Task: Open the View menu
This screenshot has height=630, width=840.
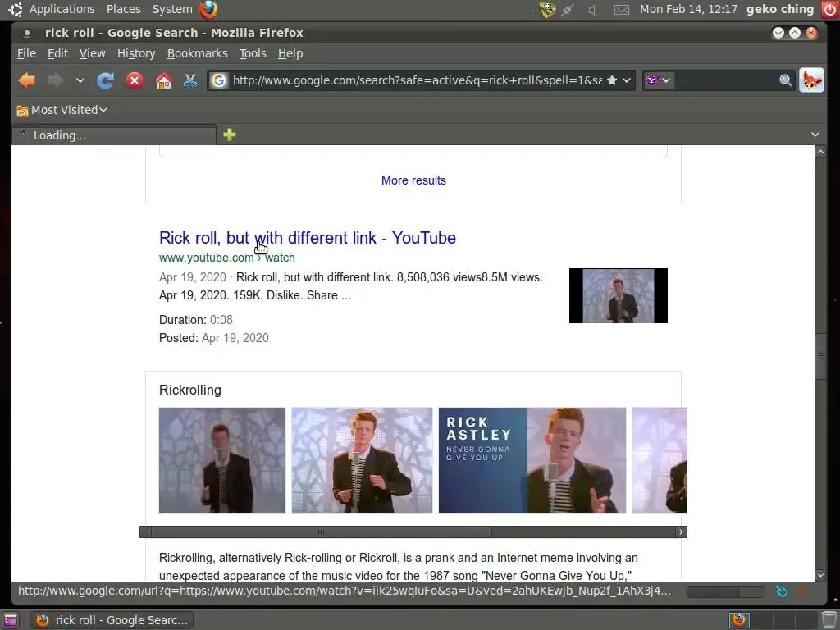Action: 92,53
